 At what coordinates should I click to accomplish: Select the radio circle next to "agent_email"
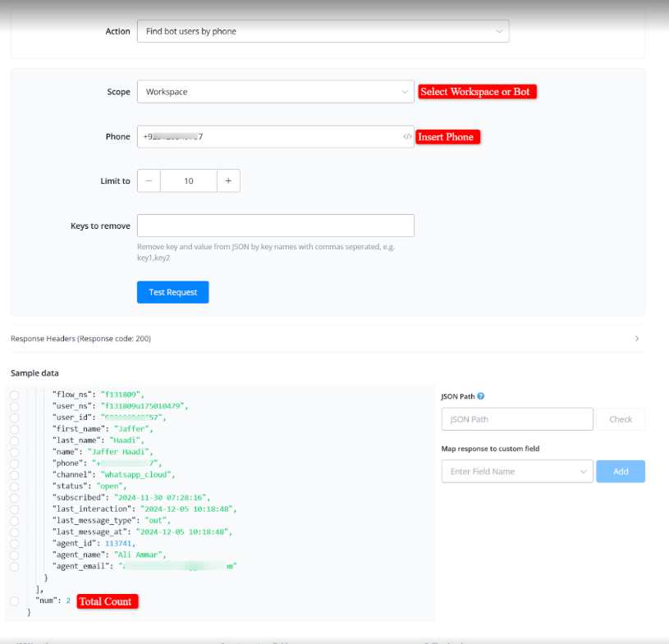(x=15, y=566)
